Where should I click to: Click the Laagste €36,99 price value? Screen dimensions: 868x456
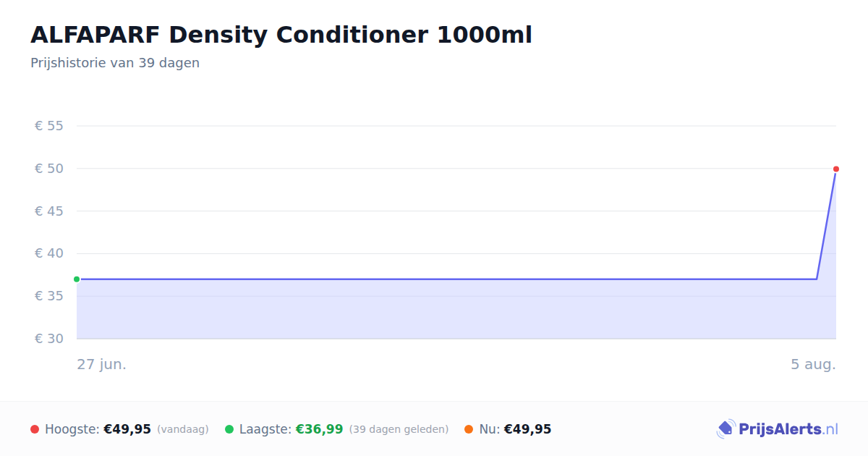pyautogui.click(x=319, y=429)
